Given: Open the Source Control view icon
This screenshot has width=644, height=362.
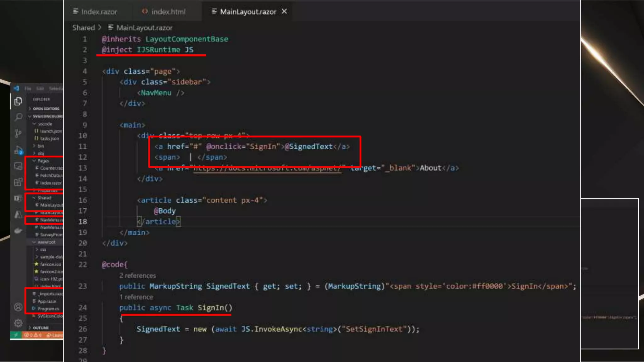Looking at the screenshot, I should pos(18,134).
